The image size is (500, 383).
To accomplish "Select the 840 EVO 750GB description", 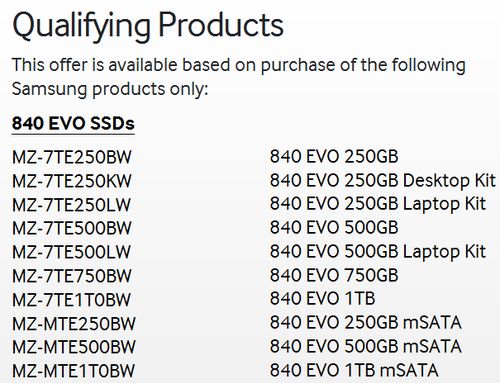I will pos(334,276).
